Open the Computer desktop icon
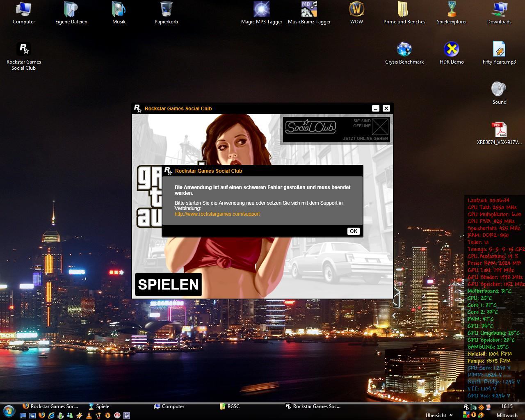 (24, 13)
